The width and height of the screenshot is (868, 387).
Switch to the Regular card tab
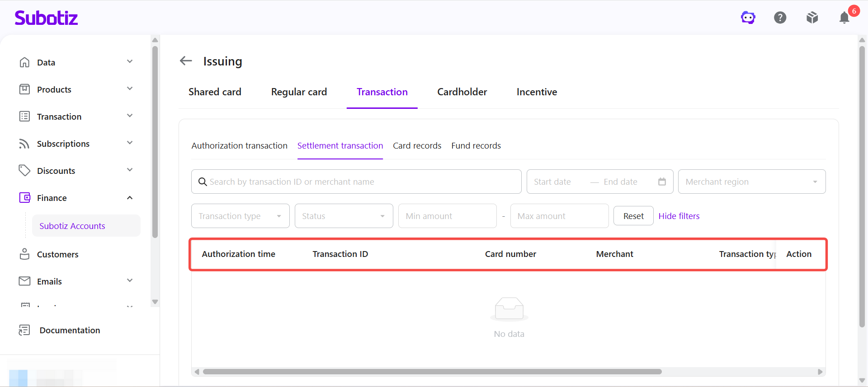point(299,92)
